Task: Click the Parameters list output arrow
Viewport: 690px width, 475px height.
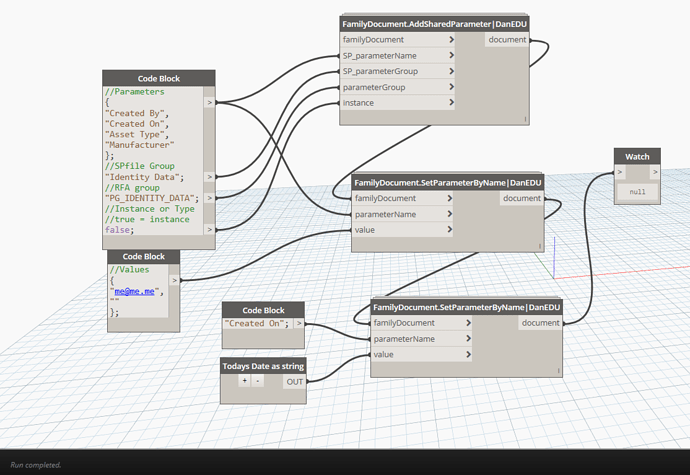Action: tap(209, 102)
